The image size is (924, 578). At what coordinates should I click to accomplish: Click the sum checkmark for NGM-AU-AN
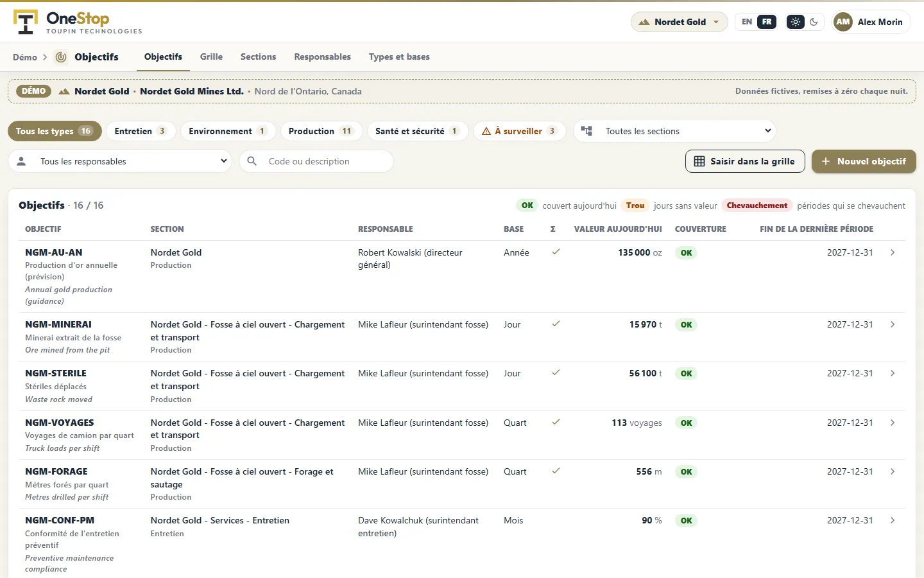tap(556, 252)
